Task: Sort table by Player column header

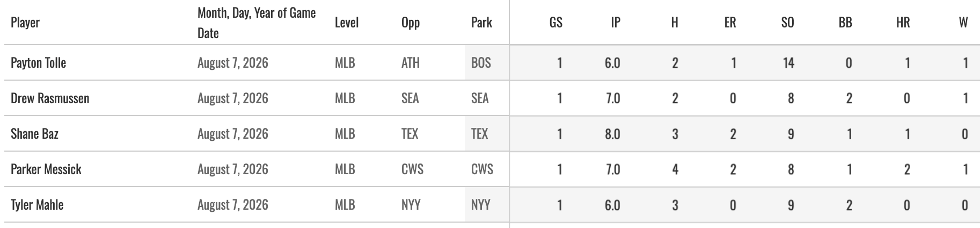Action: click(x=25, y=23)
